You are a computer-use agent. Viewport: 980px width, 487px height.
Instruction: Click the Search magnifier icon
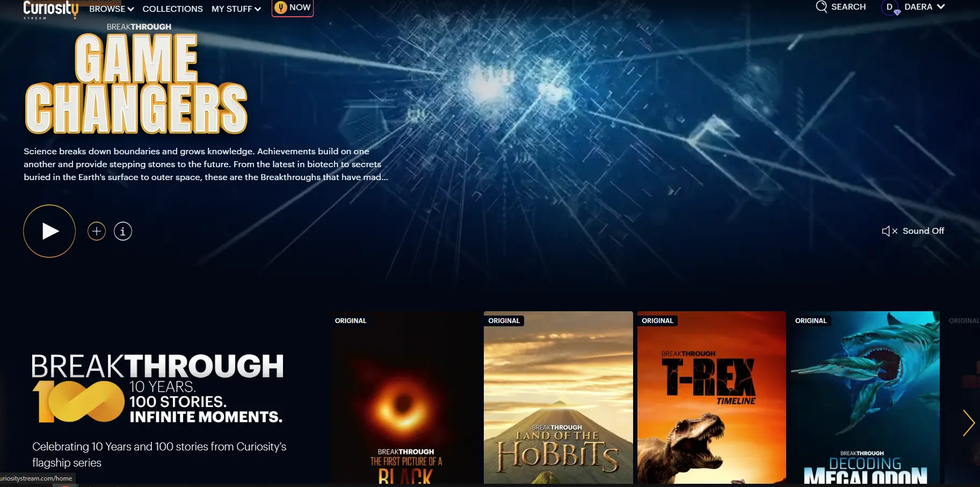(x=821, y=6)
